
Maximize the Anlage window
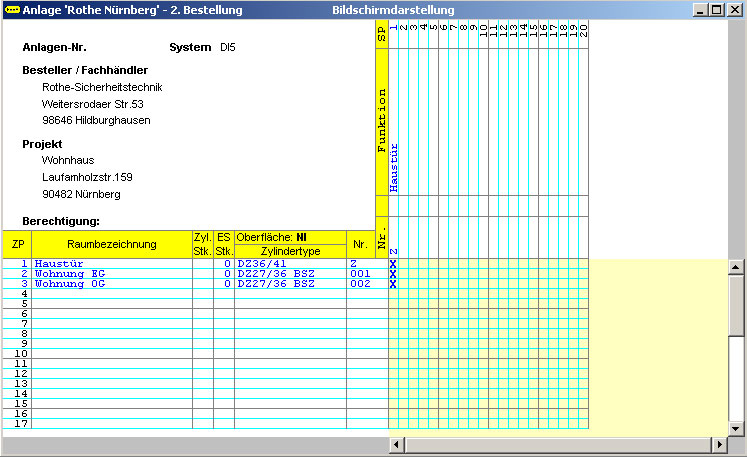click(x=716, y=10)
